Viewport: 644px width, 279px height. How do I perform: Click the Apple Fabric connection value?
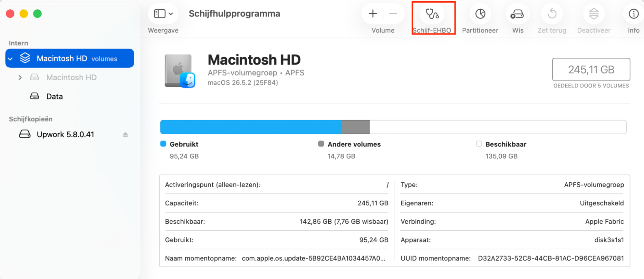[604, 222]
